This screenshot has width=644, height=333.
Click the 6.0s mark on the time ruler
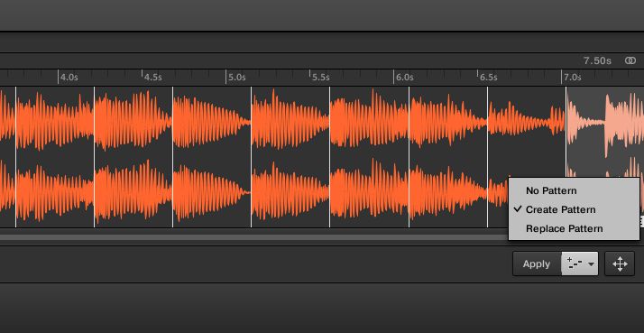[x=405, y=78]
